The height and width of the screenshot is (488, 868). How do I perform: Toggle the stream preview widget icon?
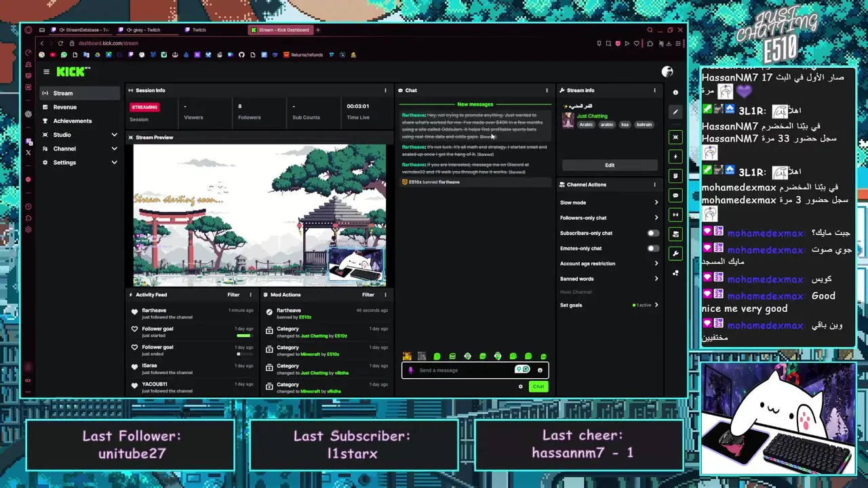click(x=675, y=137)
